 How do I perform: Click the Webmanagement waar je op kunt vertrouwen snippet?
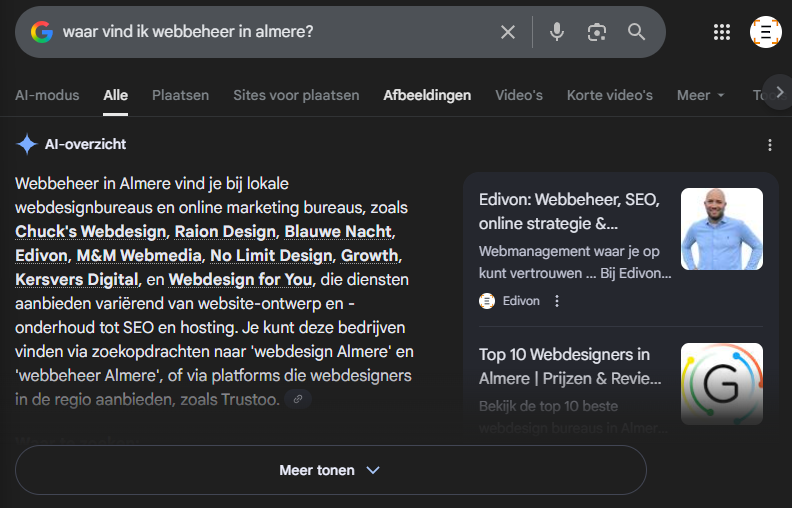[575, 262]
